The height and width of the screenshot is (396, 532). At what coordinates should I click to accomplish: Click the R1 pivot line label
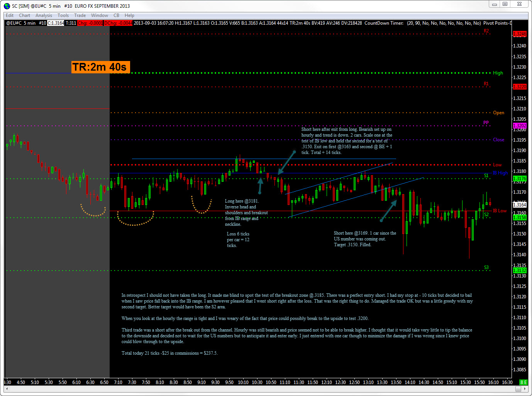tap(486, 84)
